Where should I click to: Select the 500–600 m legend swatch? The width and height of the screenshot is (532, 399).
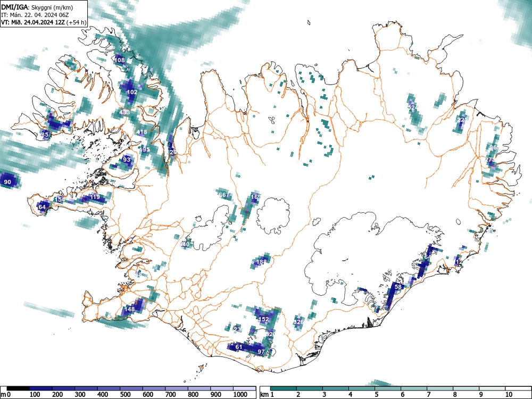coord(131,388)
